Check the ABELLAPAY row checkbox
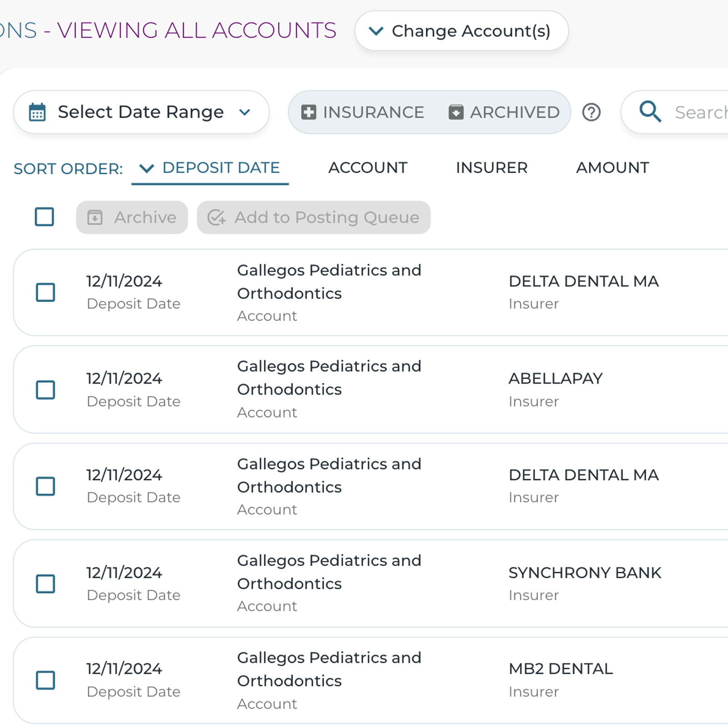Viewport: 728px width, 728px height. pos(45,390)
